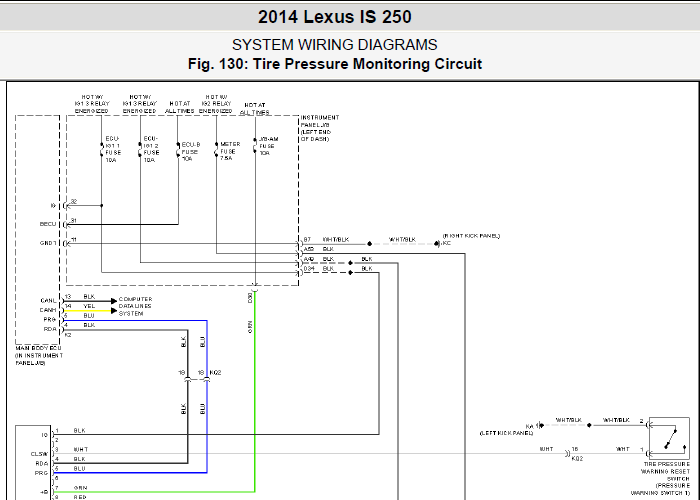Click the GND1 terminal label

(x=48, y=243)
